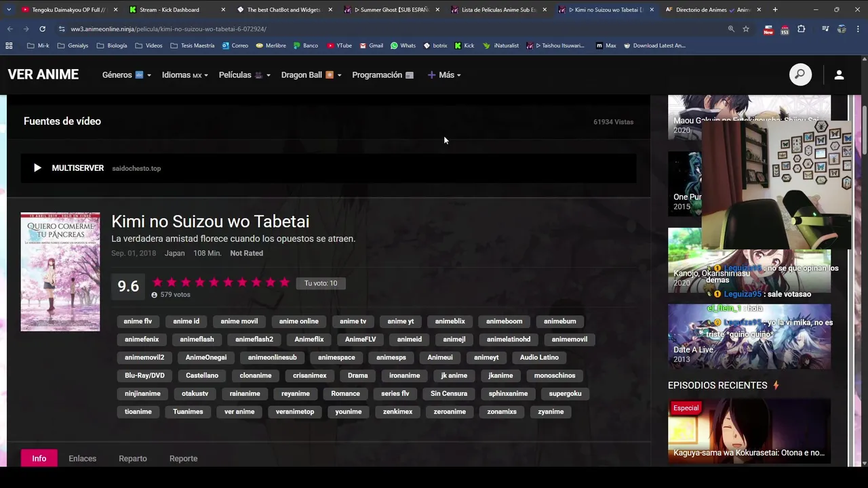Open the Mi-k bookmarks folder
This screenshot has height=488, width=868.
click(38, 45)
